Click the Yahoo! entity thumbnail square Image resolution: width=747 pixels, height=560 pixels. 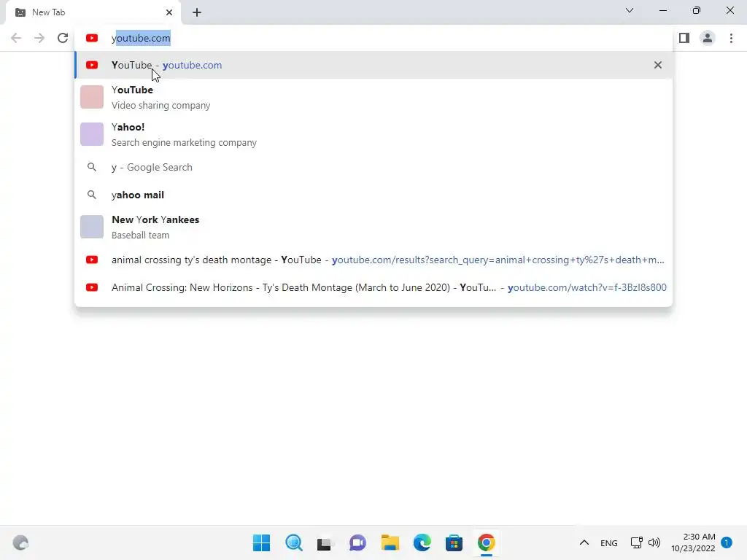click(92, 134)
